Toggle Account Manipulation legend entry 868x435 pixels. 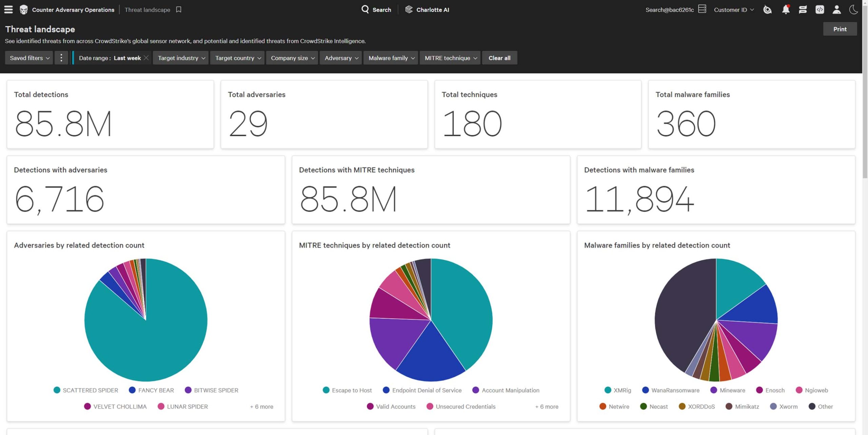click(x=506, y=390)
